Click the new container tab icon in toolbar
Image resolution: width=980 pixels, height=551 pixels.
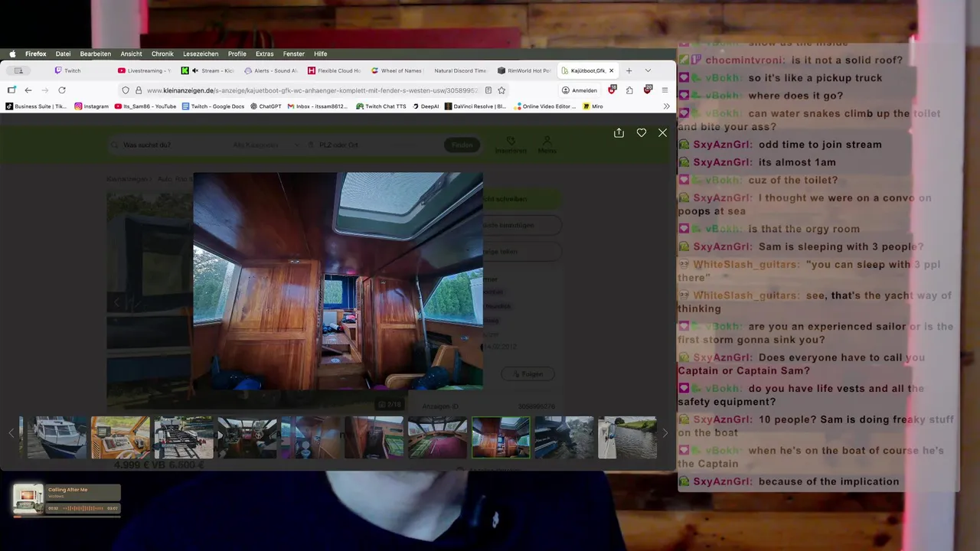click(11, 90)
